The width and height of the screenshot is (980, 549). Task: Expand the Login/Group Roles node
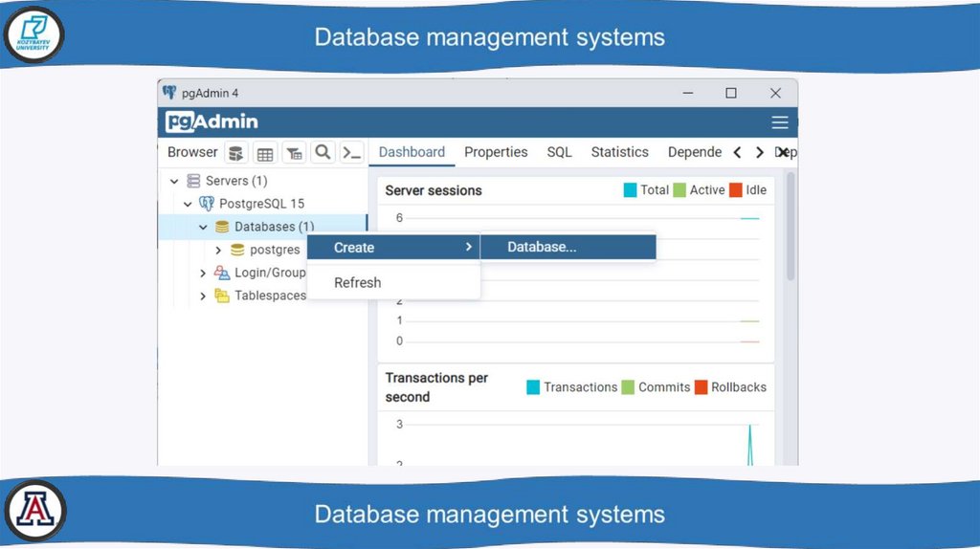pos(203,273)
